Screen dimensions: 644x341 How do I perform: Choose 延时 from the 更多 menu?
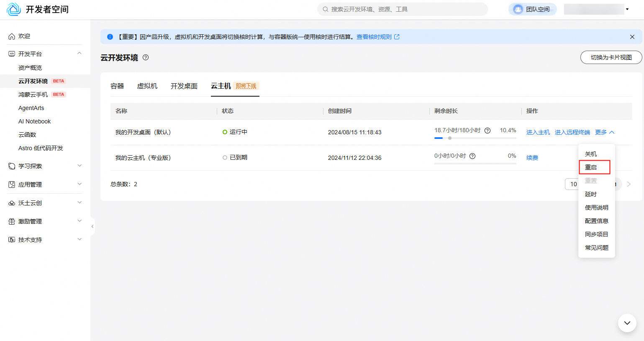click(597, 194)
